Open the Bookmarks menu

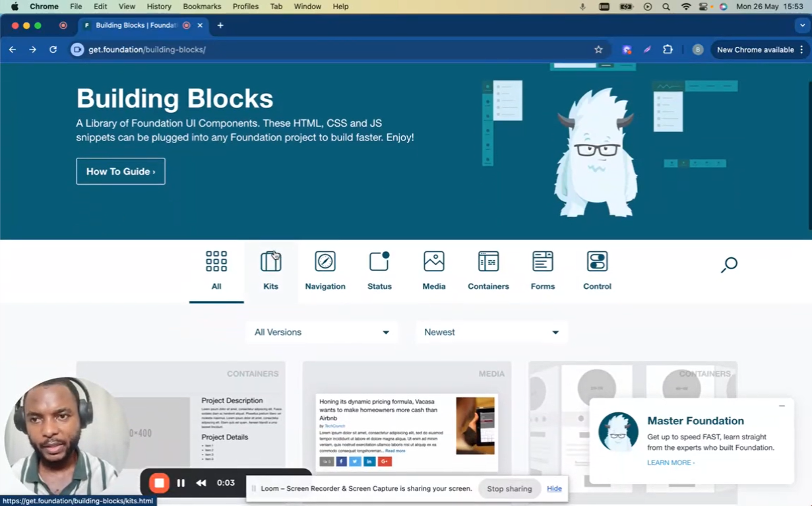coord(202,7)
